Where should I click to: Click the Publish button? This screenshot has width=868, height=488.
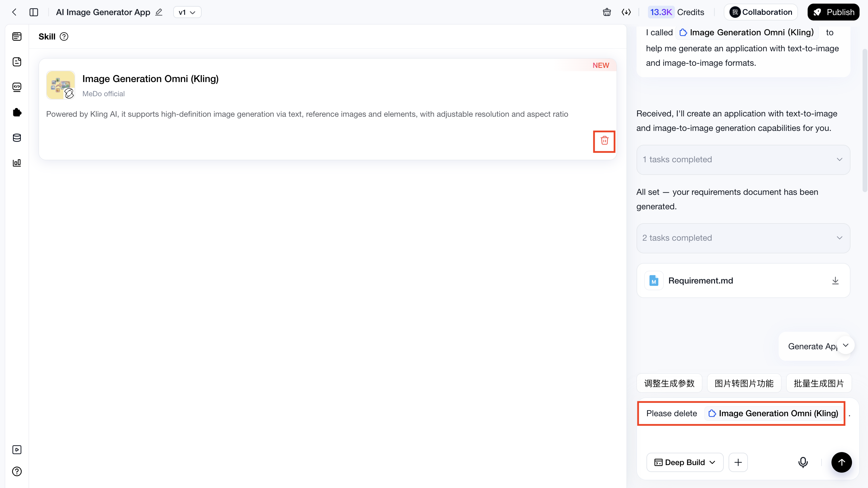click(833, 12)
